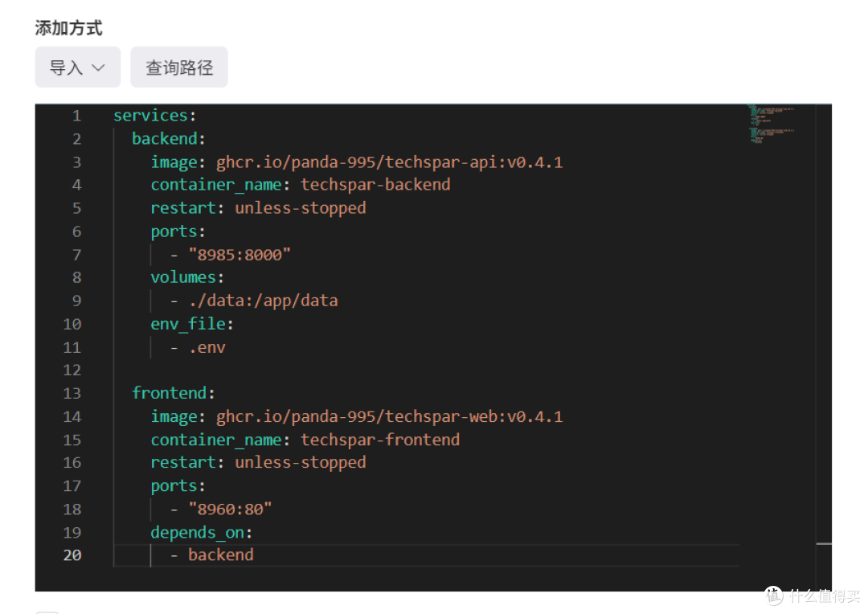Viewport: 868px width, 614px height.
Task: Click the 'ports:' key on line 6
Action: tap(178, 231)
